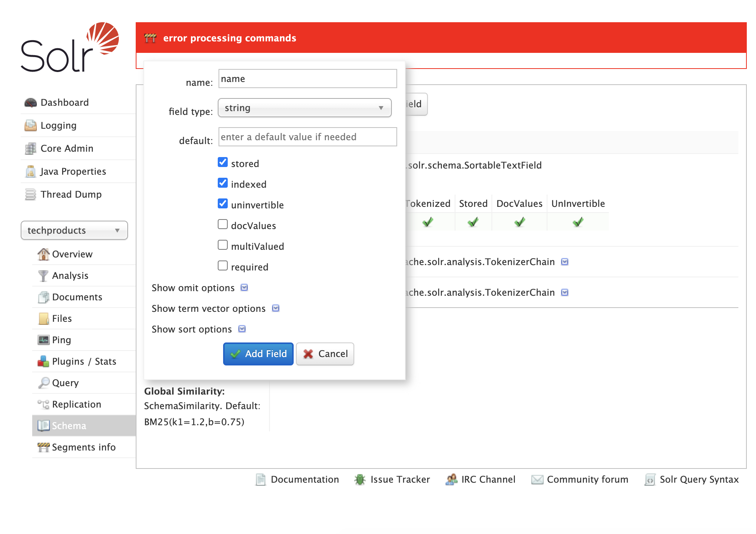The width and height of the screenshot is (756, 534).
Task: Click the Issue Tracker bug icon
Action: pyautogui.click(x=360, y=480)
